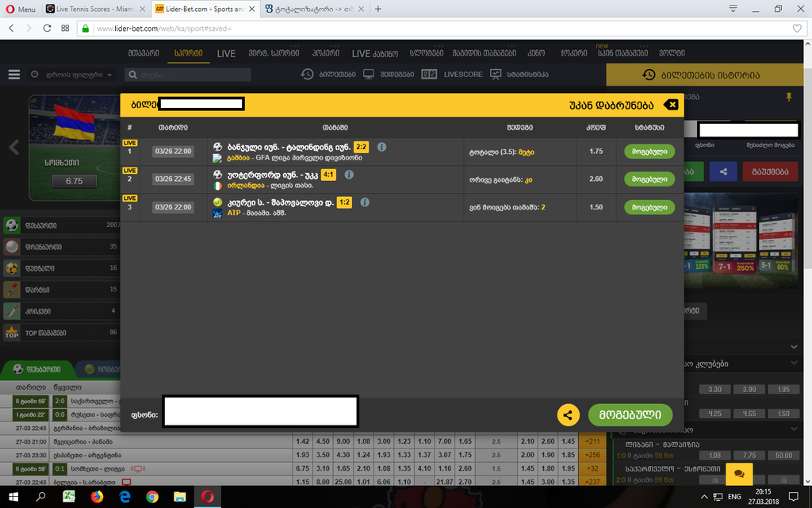Open შედეგები with the monitor icon

tap(389, 74)
